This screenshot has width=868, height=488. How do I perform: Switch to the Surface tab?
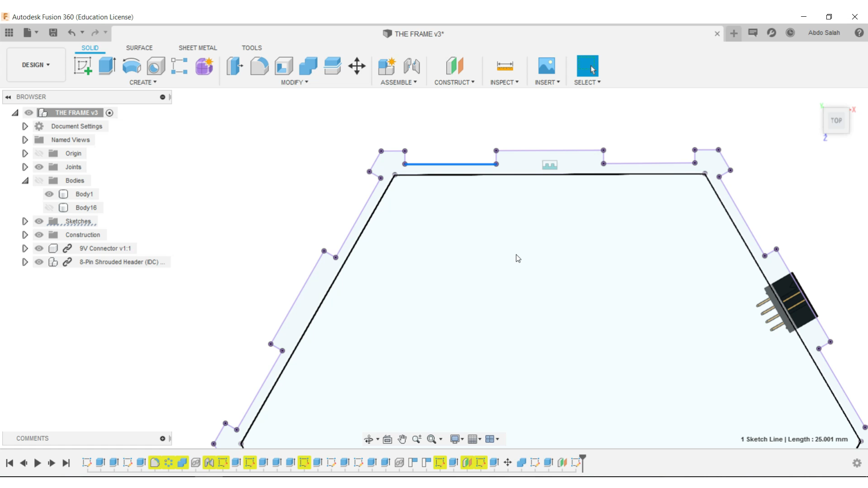tap(139, 47)
